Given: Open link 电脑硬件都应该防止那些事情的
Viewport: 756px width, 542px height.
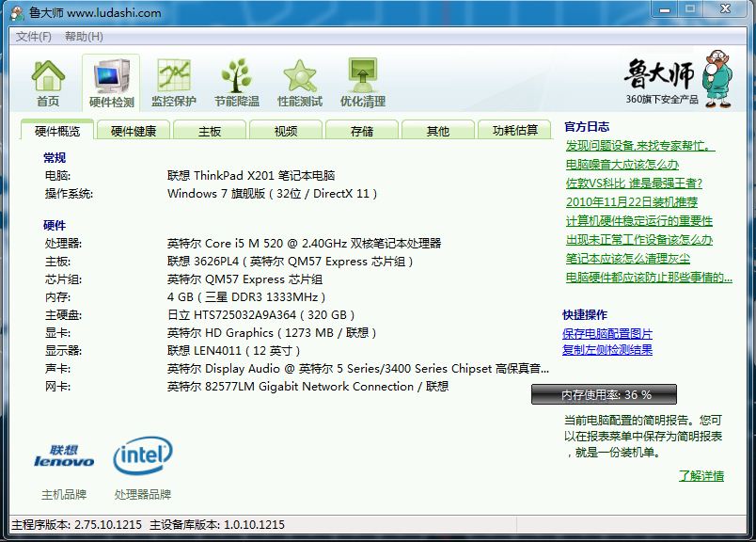Looking at the screenshot, I should tap(649, 278).
